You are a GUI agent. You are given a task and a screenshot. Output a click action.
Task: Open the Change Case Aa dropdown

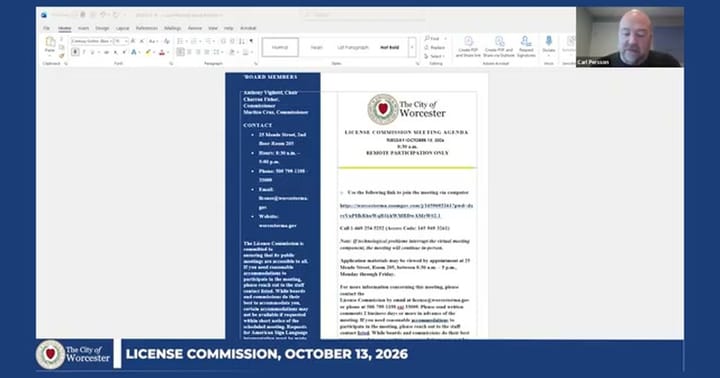(x=152, y=41)
